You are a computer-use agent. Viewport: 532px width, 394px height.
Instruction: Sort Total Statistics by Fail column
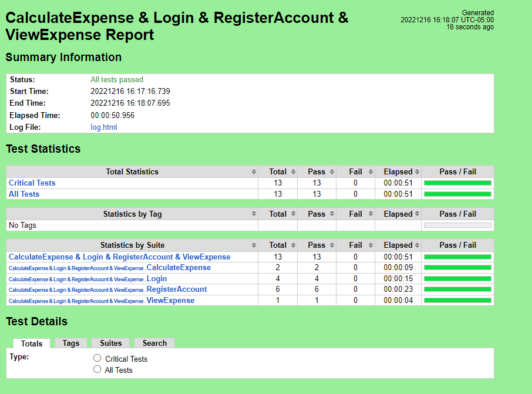pyautogui.click(x=371, y=171)
